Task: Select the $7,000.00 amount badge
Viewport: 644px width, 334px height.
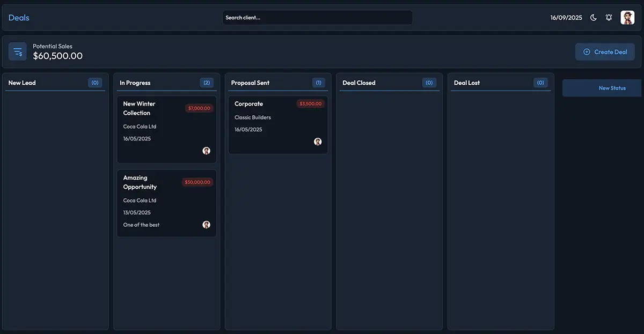Action: [x=199, y=108]
